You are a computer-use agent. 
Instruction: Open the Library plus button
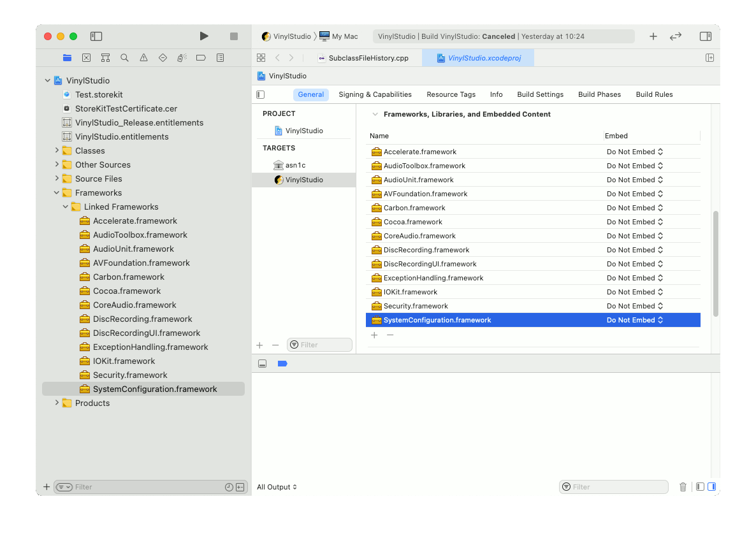653,36
